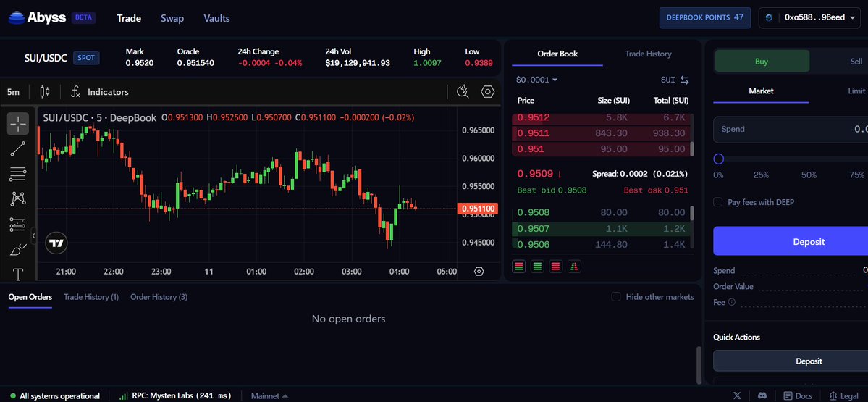This screenshot has width=868, height=402.
Task: Click the depth view order book icon
Action: click(x=574, y=267)
